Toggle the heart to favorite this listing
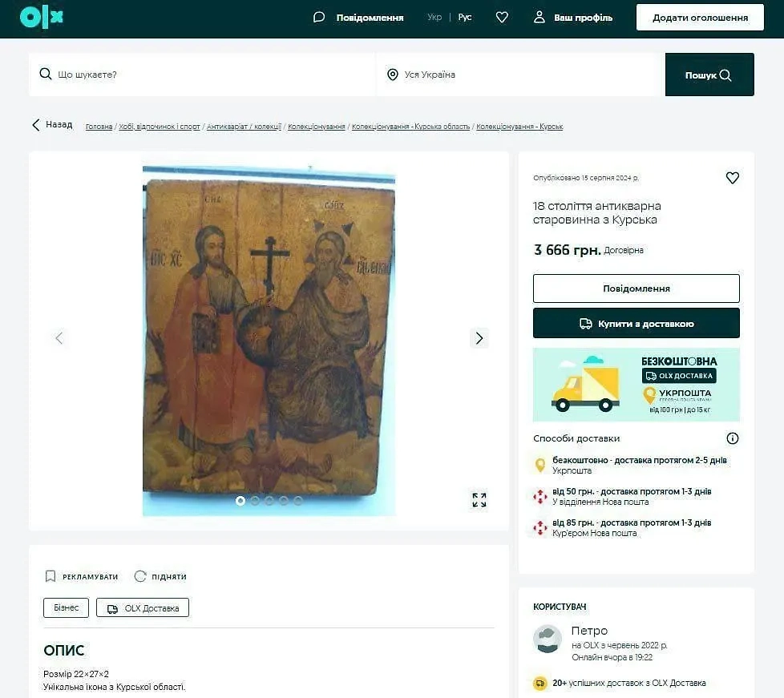Screen dimensions: 784x698 [732, 177]
